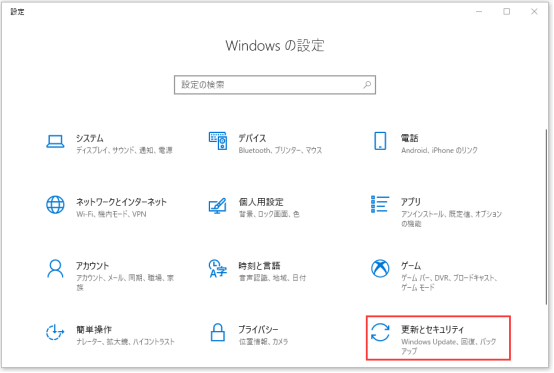
Task: Click the ネットワークとインターネット globe icon
Action: pyautogui.click(x=55, y=205)
